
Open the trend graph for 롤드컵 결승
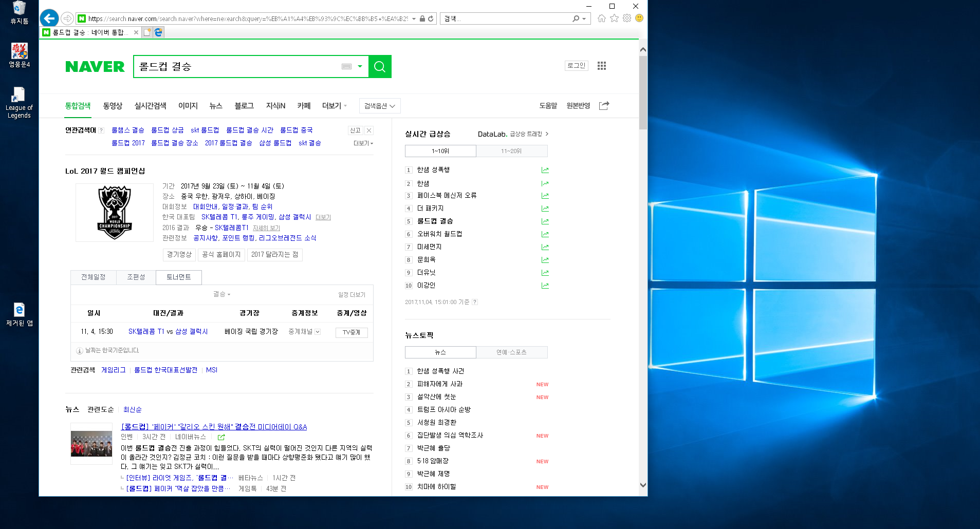coord(545,221)
